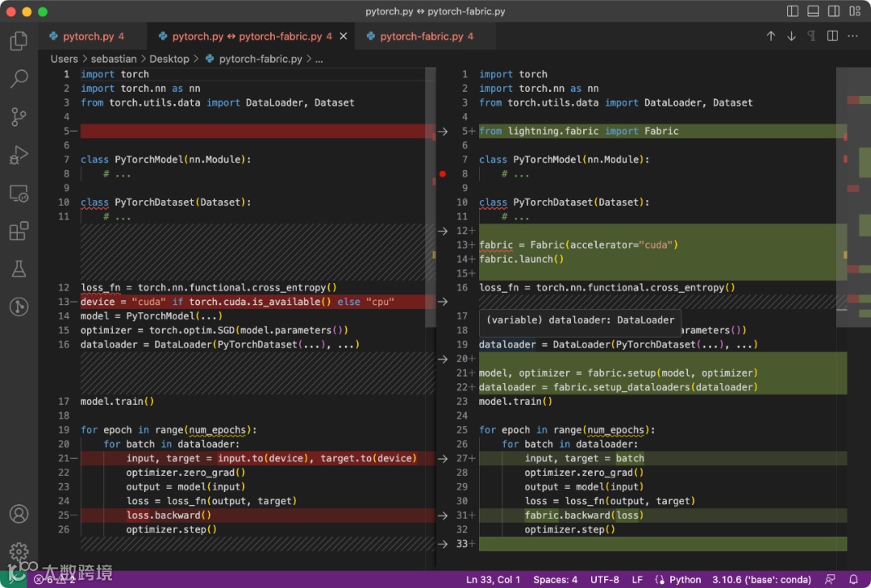871x588 pixels.
Task: Click the Python language mode in status bar
Action: pyautogui.click(x=685, y=579)
